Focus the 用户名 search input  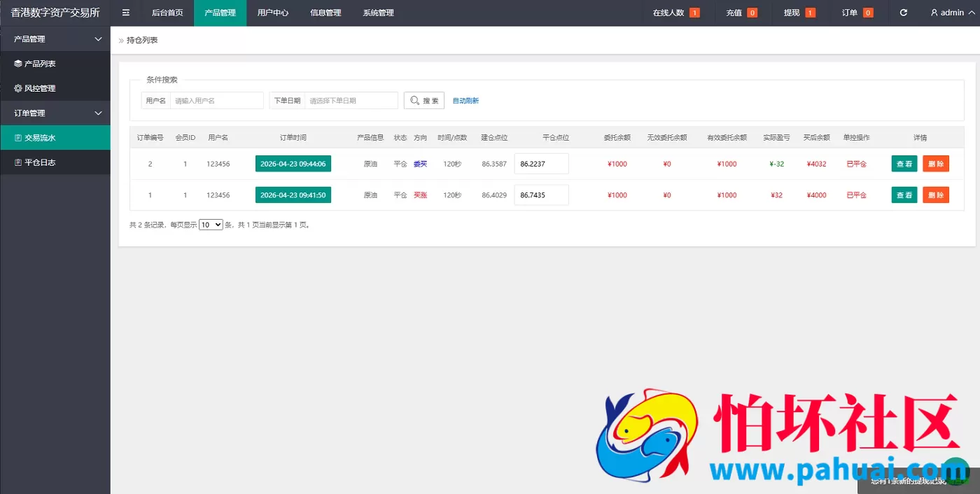(217, 101)
